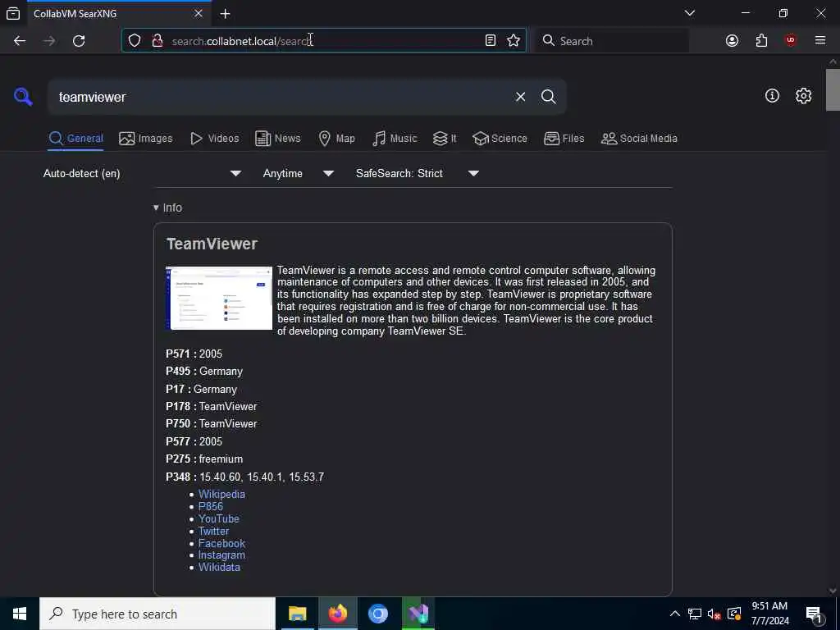Switch to the It category

pos(445,138)
